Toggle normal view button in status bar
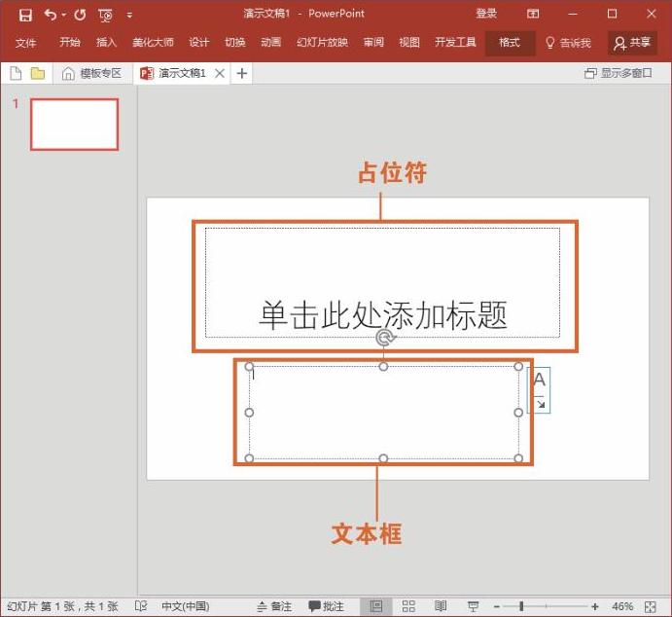672x617 pixels. (x=375, y=606)
